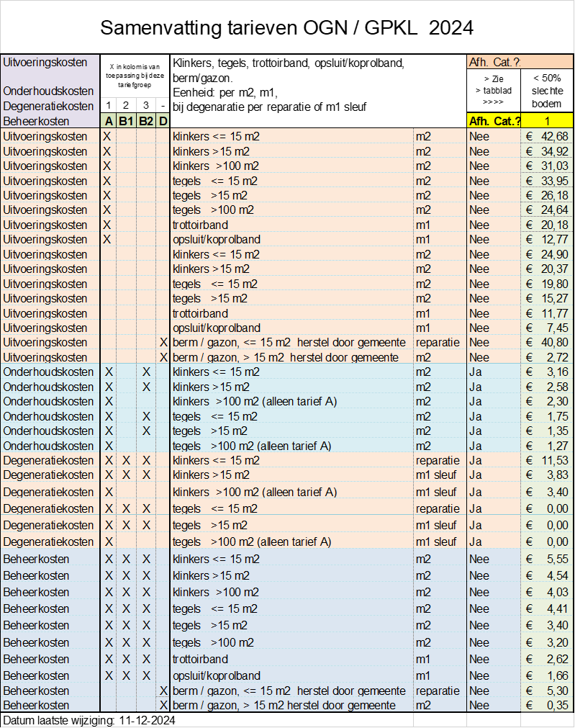
Task: Click the X under B1 in first Degeneratiekosten row
Action: click(x=127, y=460)
